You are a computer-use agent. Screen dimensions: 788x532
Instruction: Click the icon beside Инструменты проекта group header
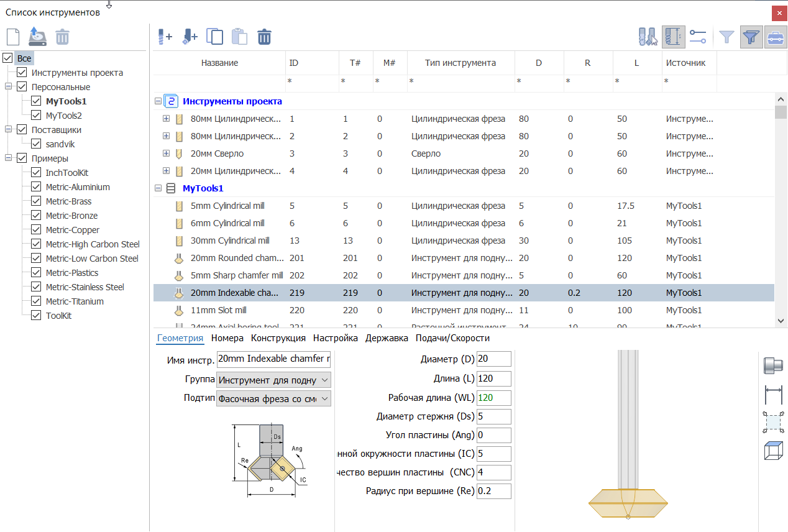[x=171, y=101]
